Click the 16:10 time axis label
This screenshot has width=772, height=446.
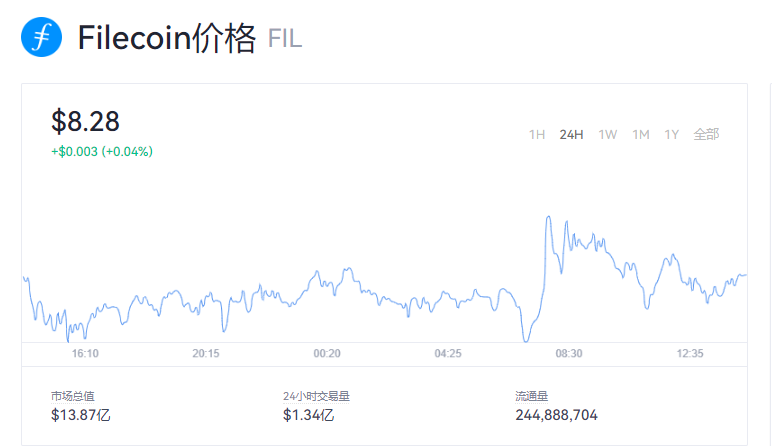[x=85, y=353]
